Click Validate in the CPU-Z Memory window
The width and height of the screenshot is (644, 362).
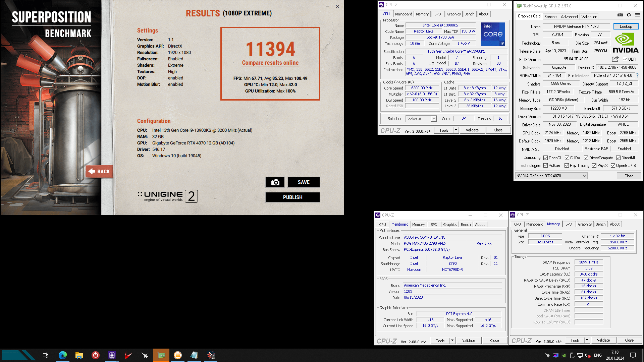[603, 340]
